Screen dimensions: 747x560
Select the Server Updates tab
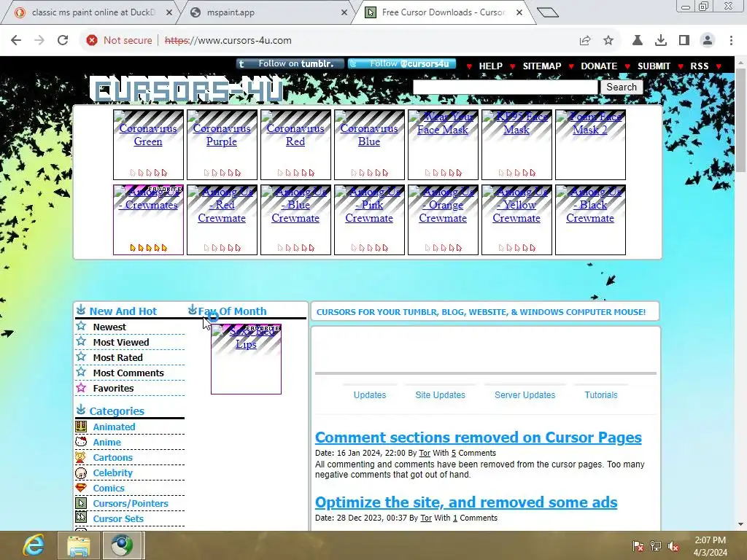(x=525, y=395)
